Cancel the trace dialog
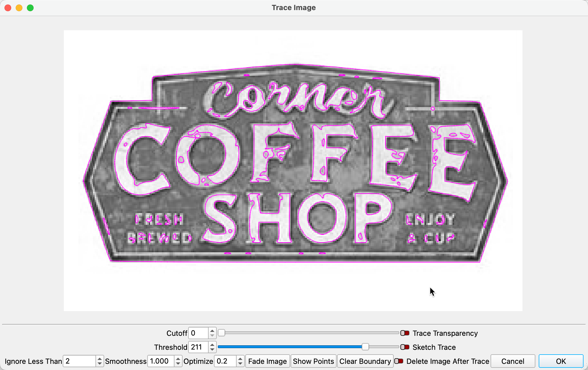The width and height of the screenshot is (588, 370). coord(512,361)
